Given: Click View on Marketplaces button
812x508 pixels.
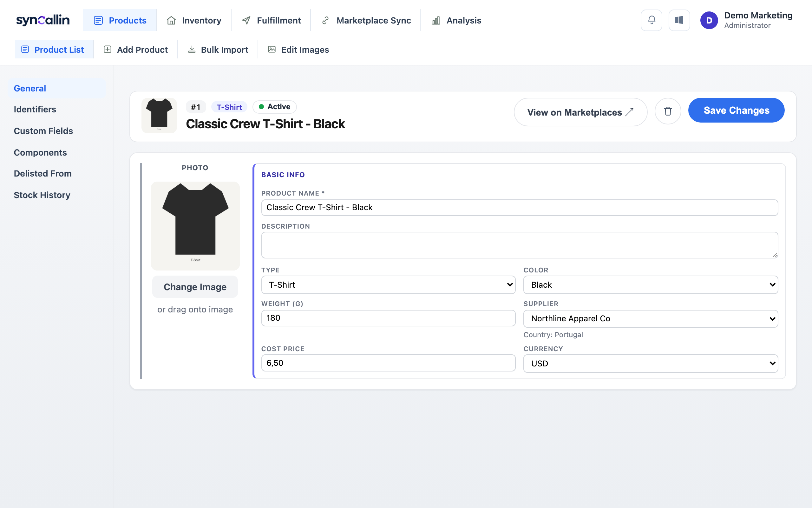Looking at the screenshot, I should pos(580,112).
